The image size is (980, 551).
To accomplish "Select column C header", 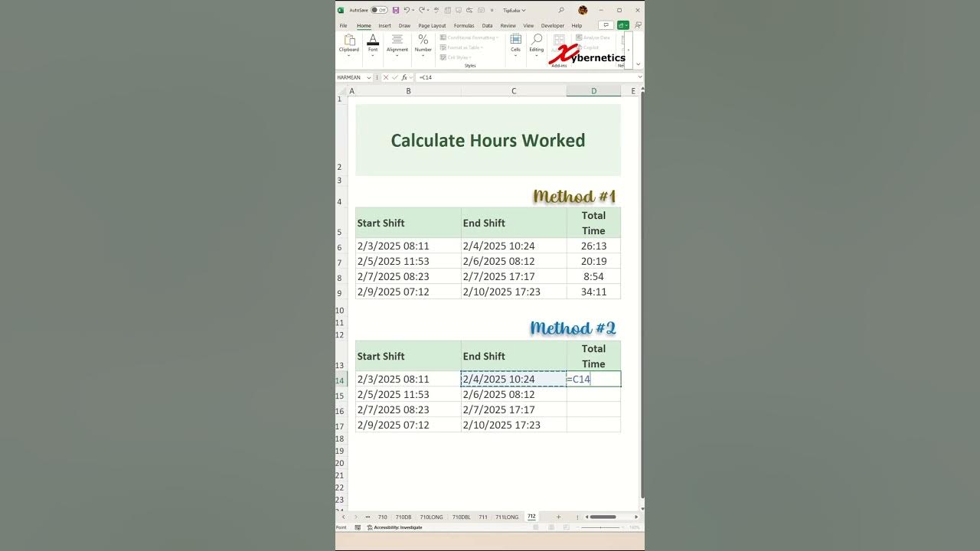I will coord(514,91).
